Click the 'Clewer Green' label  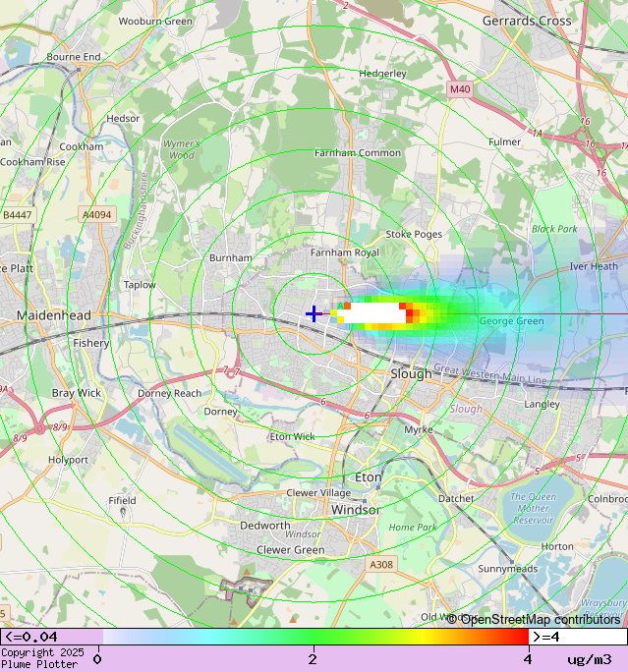tap(291, 550)
